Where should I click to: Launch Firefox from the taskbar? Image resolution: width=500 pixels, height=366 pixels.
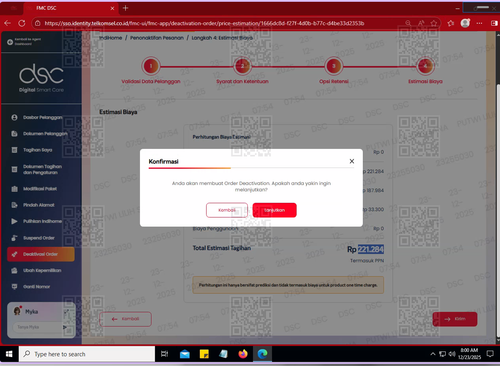pos(243,354)
